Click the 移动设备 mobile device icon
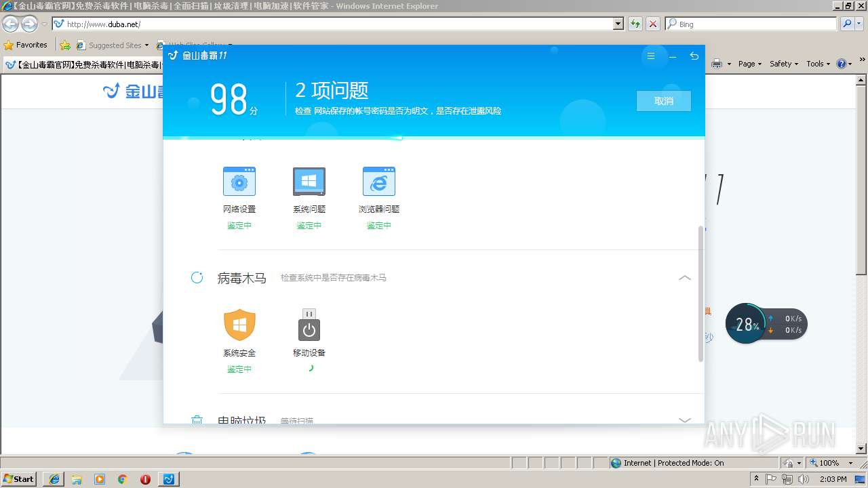Image resolution: width=868 pixels, height=488 pixels. 309,325
